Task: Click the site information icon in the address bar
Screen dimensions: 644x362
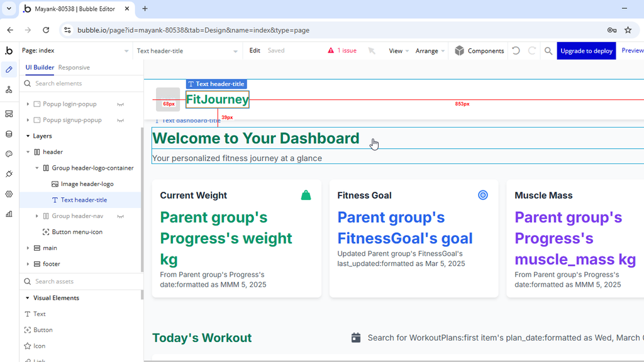Action: click(x=68, y=30)
